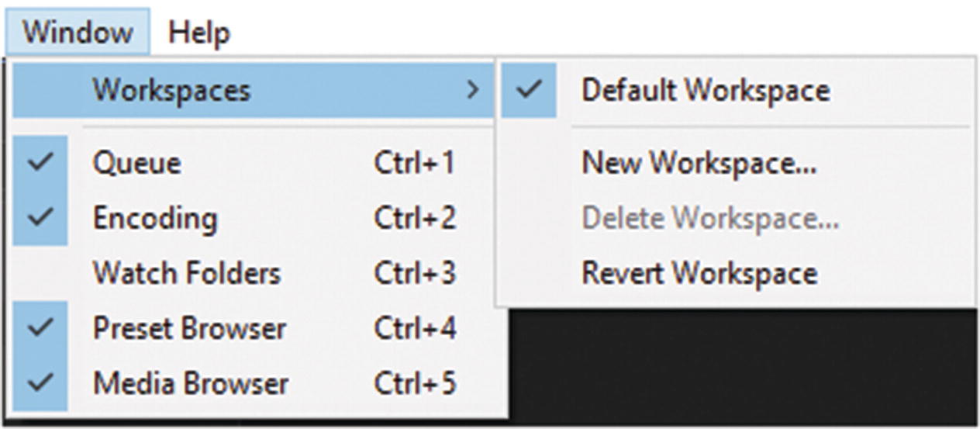Open the Help menu
This screenshot has height=429, width=980.
tap(199, 33)
